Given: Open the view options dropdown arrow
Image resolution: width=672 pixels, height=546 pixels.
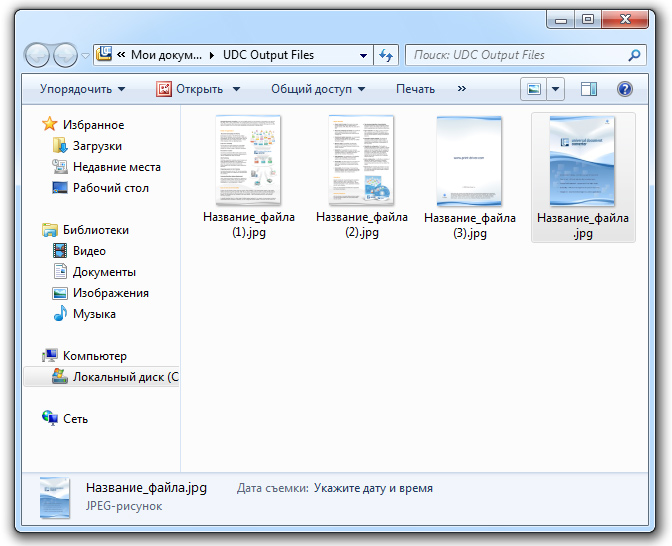Looking at the screenshot, I should pyautogui.click(x=555, y=89).
